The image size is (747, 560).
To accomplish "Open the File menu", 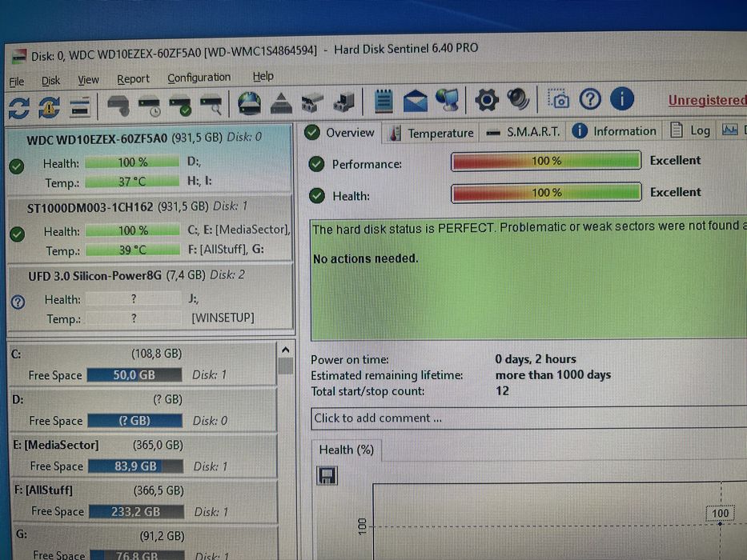I will pyautogui.click(x=17, y=82).
